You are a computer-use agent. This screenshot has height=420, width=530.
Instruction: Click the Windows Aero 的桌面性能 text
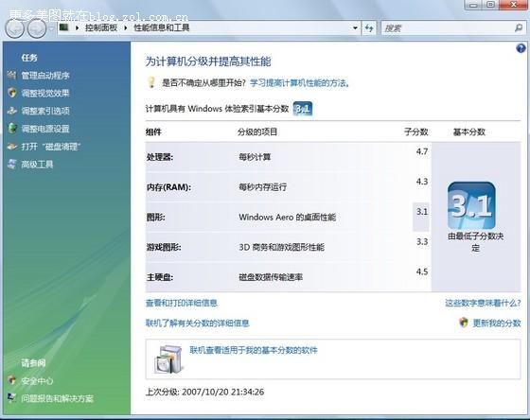(x=288, y=217)
